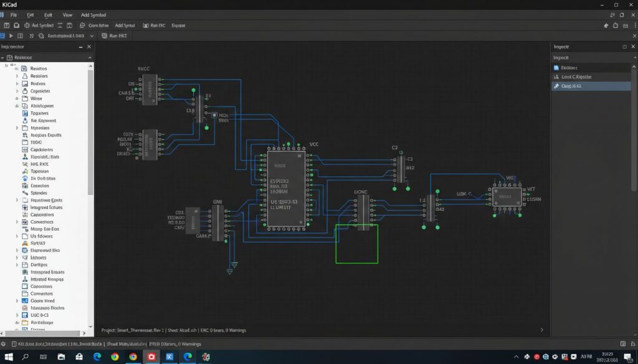Open the schematic sheet dropdown in the toolbar
This screenshot has width=638, height=364.
[91, 35]
